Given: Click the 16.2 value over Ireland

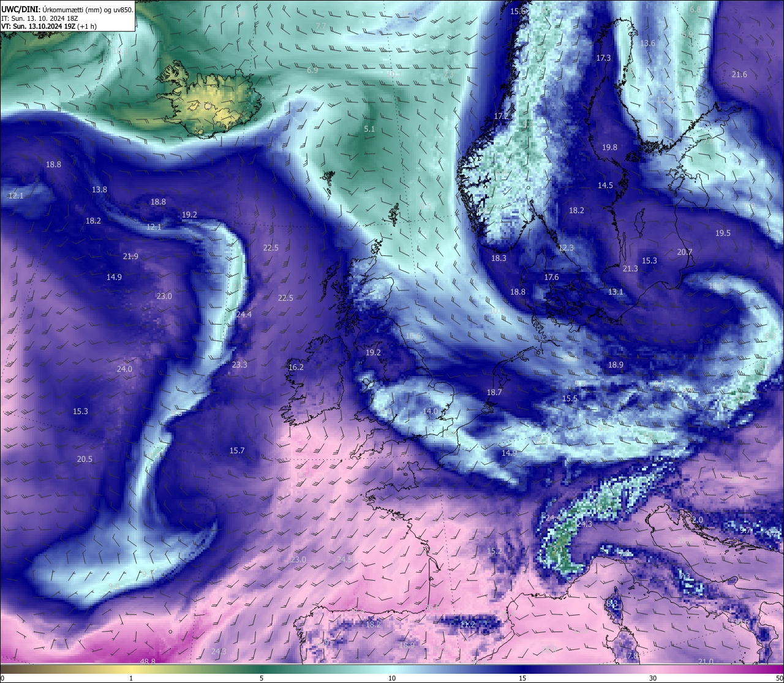Looking at the screenshot, I should point(296,368).
